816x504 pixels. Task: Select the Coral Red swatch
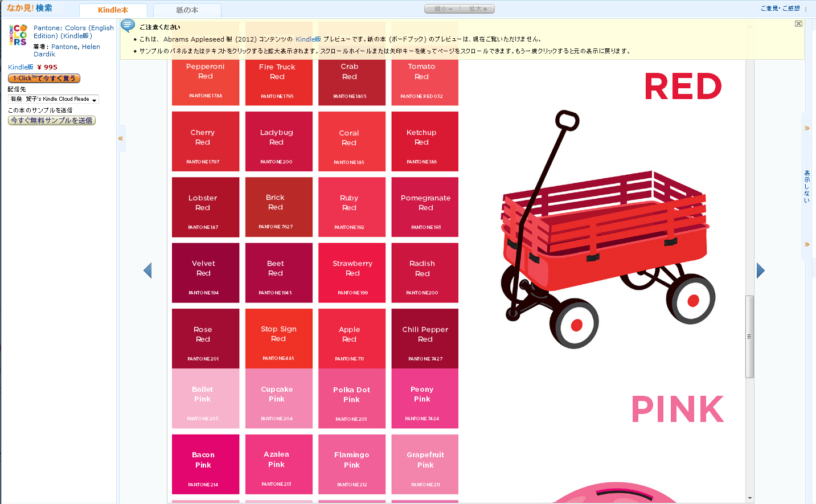(x=352, y=141)
